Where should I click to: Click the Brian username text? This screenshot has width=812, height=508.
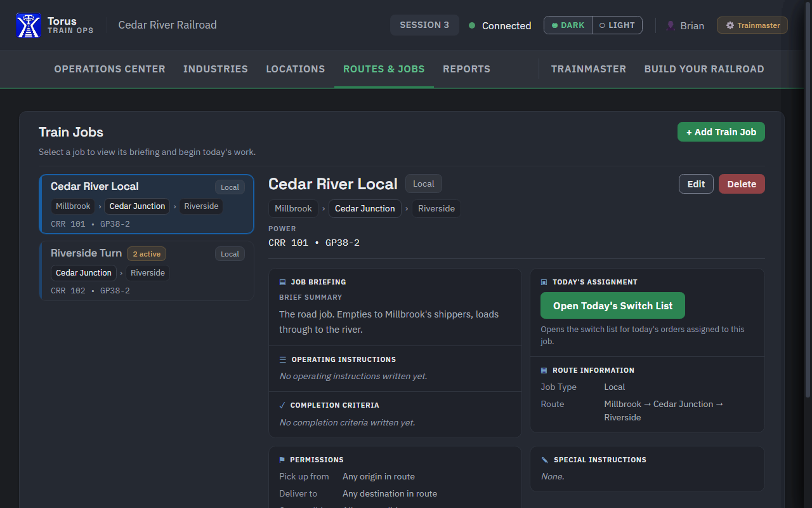692,26
